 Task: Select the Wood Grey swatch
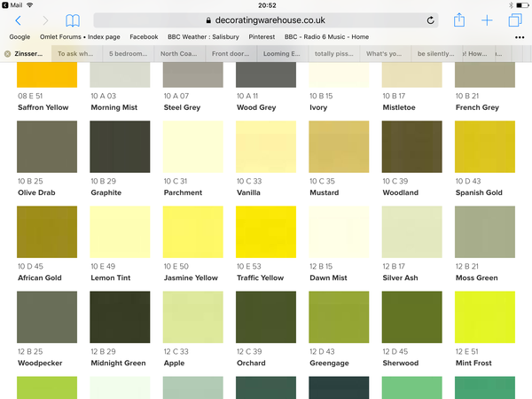(x=266, y=74)
